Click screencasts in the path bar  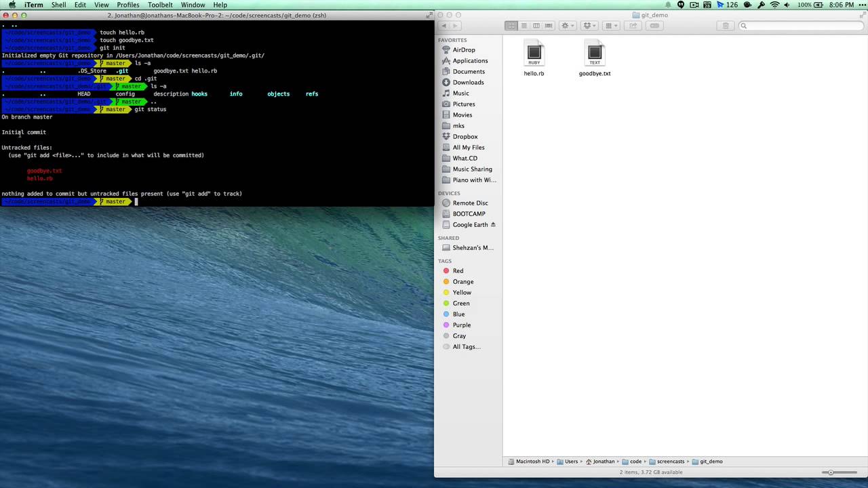(667, 462)
